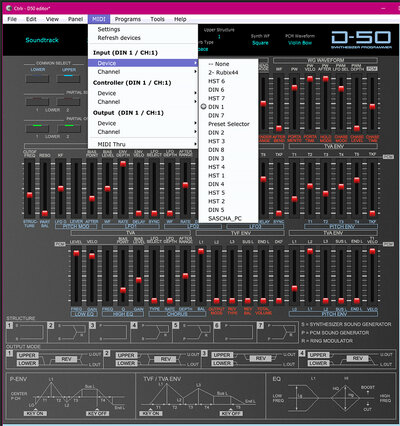The image size is (400, 426).
Task: Close the open MIDI menu
Action: point(99,19)
